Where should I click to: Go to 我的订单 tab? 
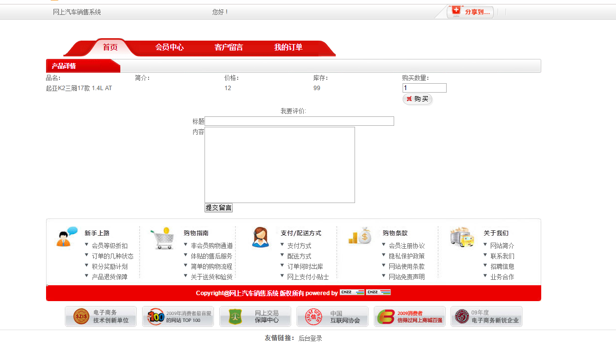pos(288,48)
